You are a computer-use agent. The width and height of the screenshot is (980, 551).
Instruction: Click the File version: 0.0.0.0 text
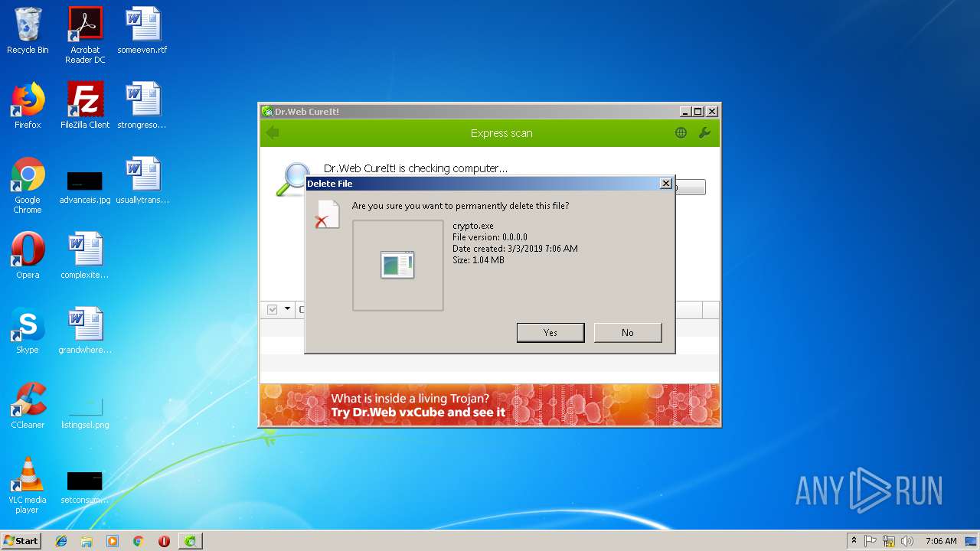pyautogui.click(x=490, y=237)
